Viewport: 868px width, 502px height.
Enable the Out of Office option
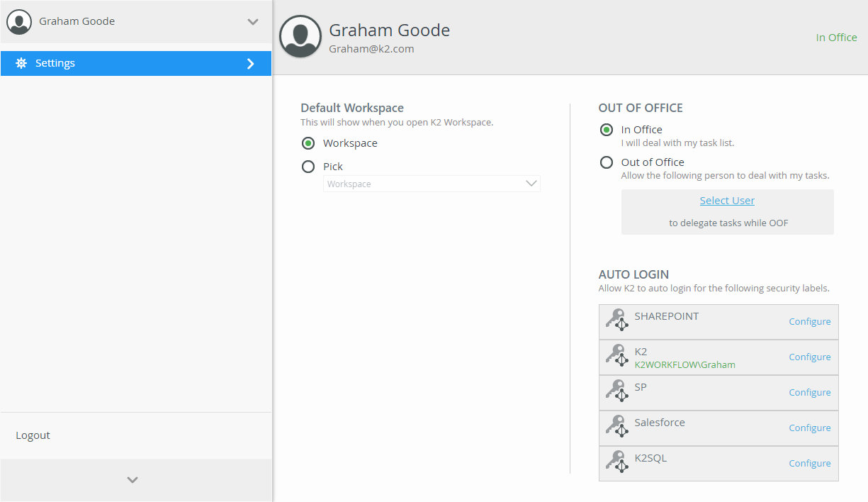pyautogui.click(x=607, y=162)
